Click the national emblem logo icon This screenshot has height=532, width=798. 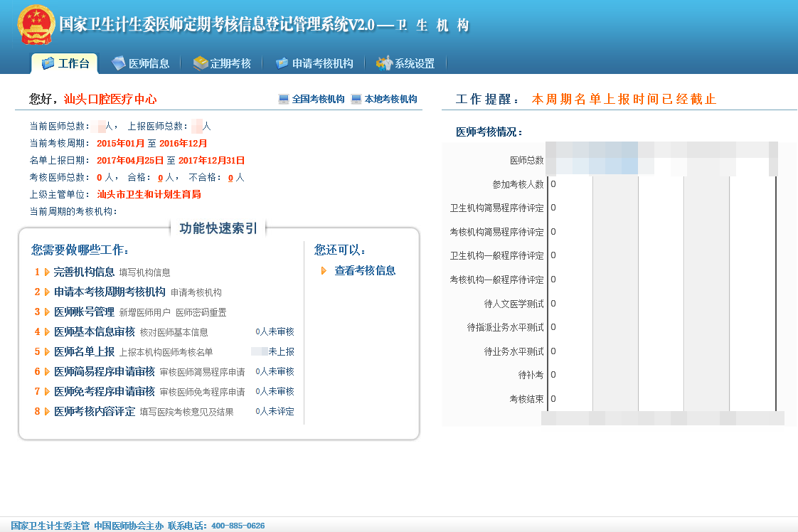pyautogui.click(x=36, y=25)
